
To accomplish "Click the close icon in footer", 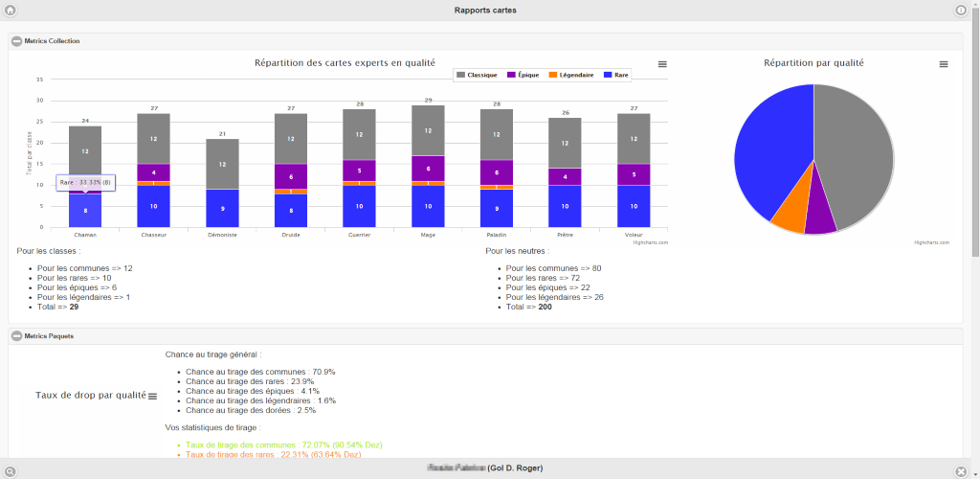I will 961,471.
